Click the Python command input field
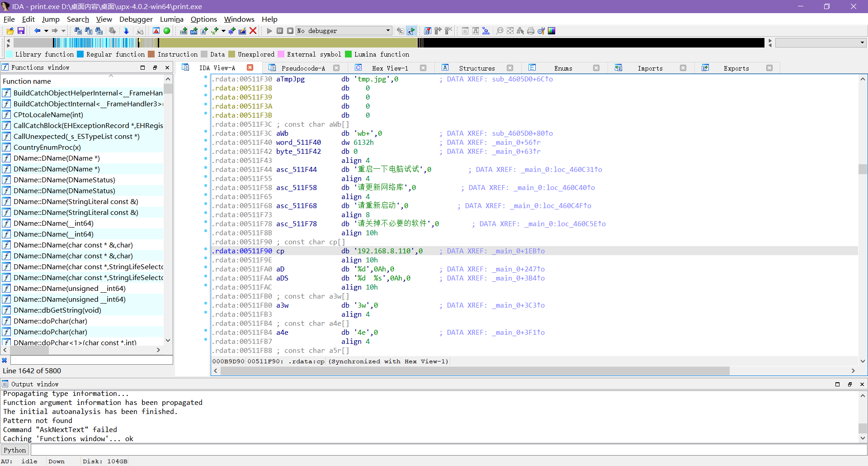This screenshot has width=868, height=466. [448, 450]
